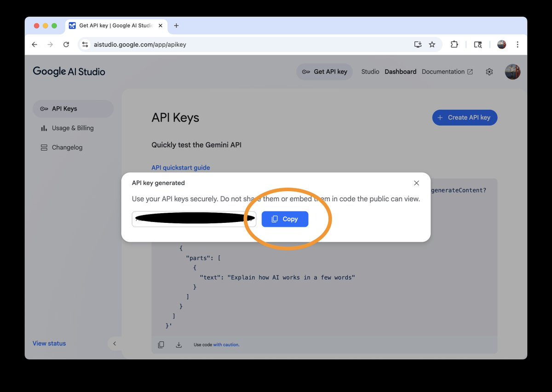This screenshot has width=552, height=392.
Task: Click the redacted API key text field
Action: coord(194,219)
